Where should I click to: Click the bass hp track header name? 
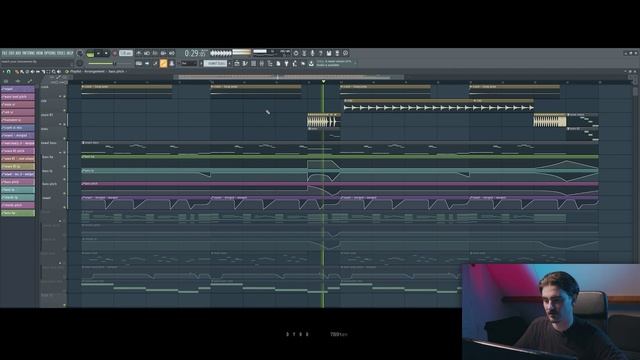(48, 157)
